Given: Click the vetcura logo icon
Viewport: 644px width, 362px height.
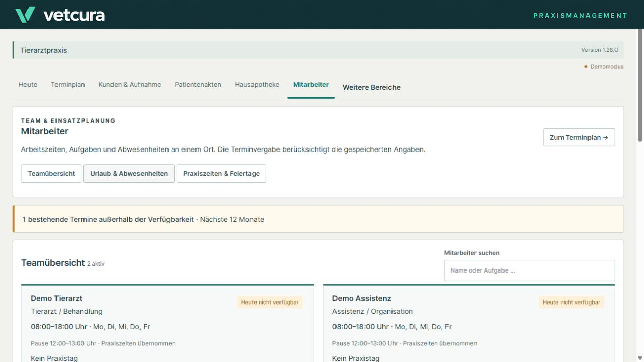Looking at the screenshot, I should click(25, 15).
